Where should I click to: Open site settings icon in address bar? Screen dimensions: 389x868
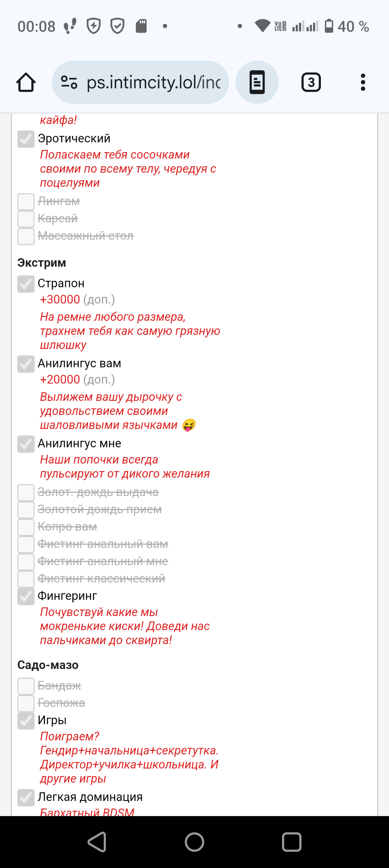point(69,82)
